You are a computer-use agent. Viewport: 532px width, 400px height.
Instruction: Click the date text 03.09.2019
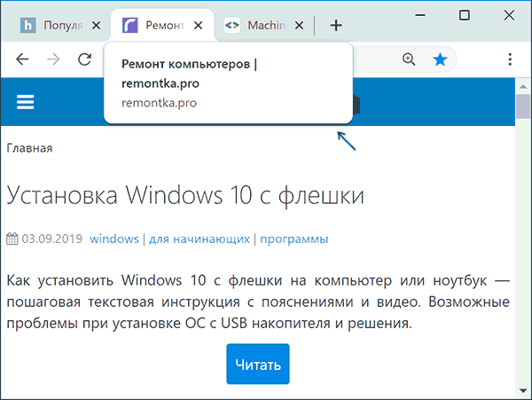(x=52, y=239)
